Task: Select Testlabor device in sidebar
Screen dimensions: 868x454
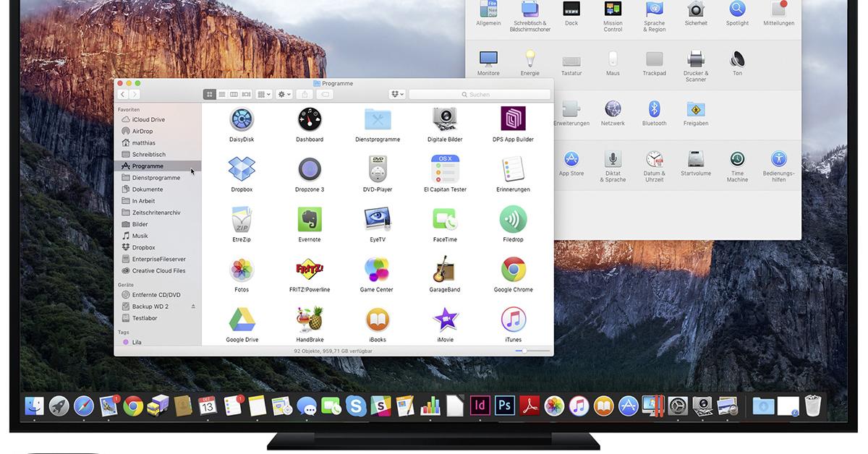Action: tap(145, 318)
